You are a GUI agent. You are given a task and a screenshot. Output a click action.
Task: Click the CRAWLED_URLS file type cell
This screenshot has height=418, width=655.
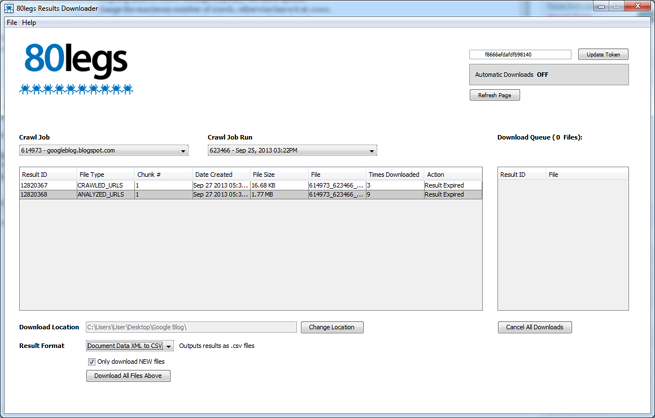(x=106, y=185)
